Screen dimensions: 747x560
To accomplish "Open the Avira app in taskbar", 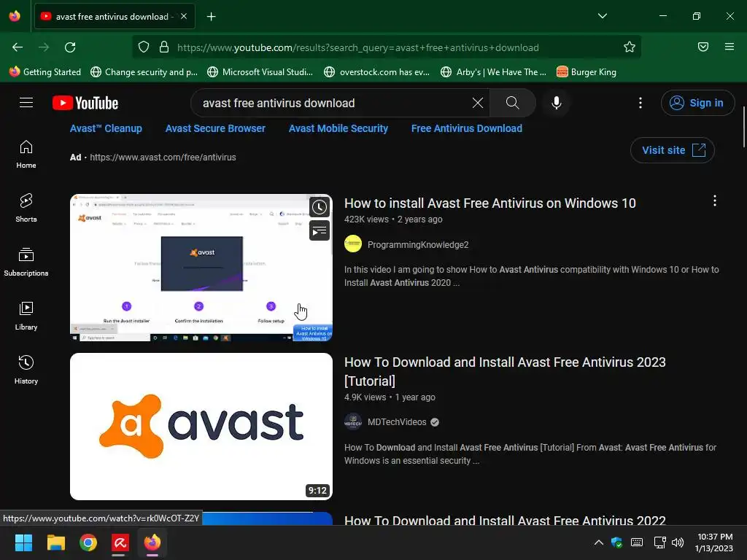I will tap(120, 542).
